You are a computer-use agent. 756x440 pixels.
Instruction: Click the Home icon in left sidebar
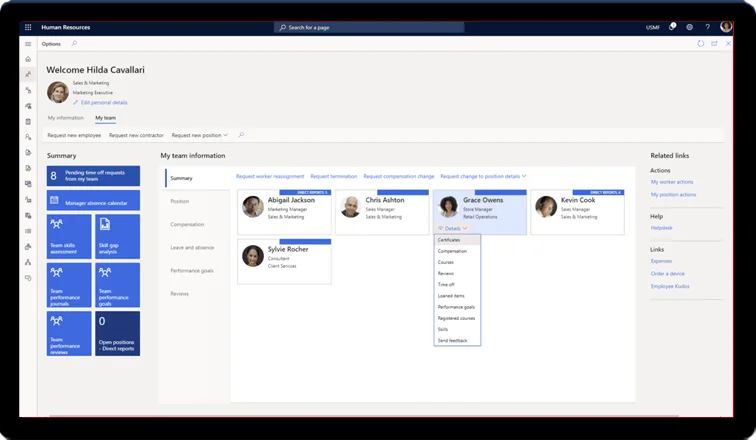pos(28,59)
